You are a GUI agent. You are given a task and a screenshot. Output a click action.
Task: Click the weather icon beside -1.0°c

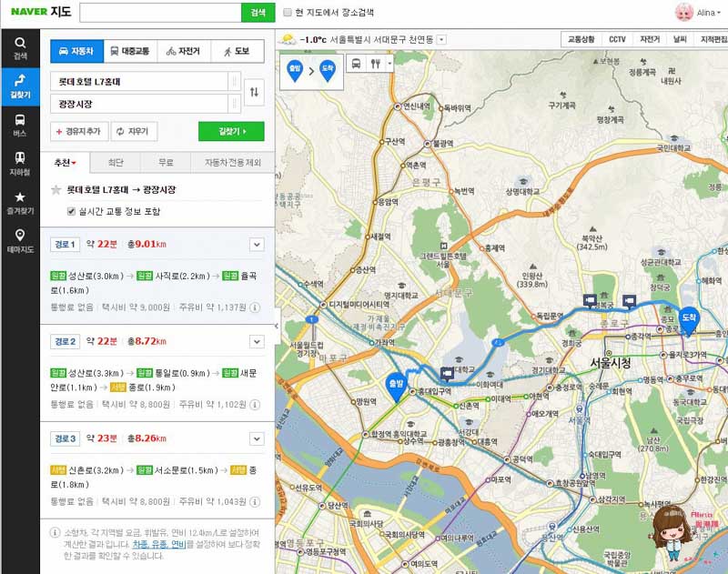click(x=288, y=39)
